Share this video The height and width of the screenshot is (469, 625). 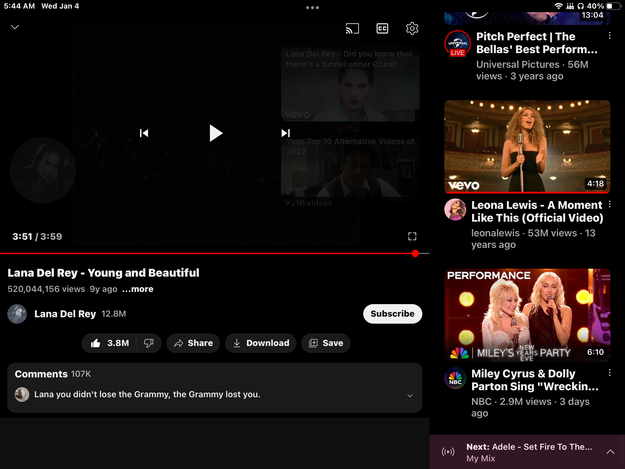tap(193, 343)
